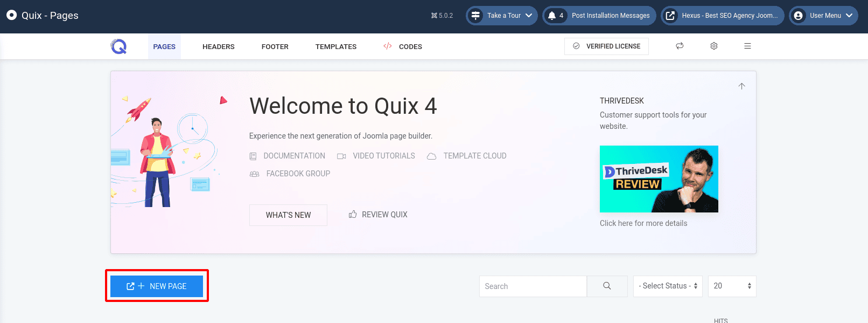Switch to the Headers tab
The image size is (868, 323).
coord(218,47)
